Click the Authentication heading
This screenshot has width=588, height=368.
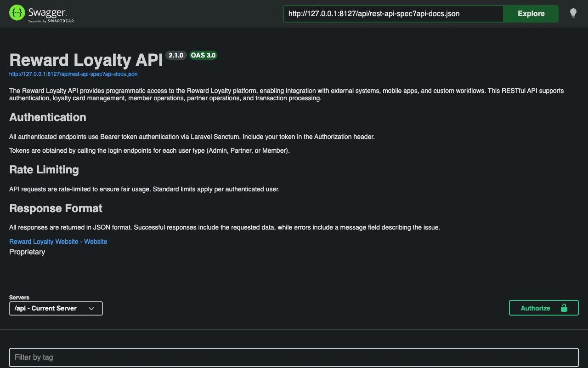[x=48, y=117]
